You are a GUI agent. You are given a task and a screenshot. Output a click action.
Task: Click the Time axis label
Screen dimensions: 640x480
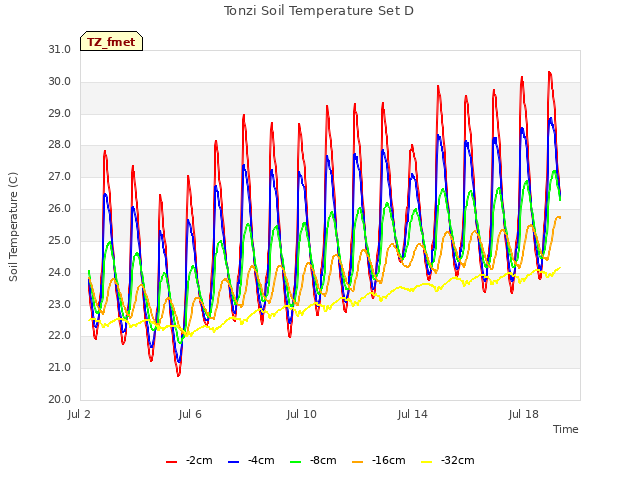coord(566,429)
